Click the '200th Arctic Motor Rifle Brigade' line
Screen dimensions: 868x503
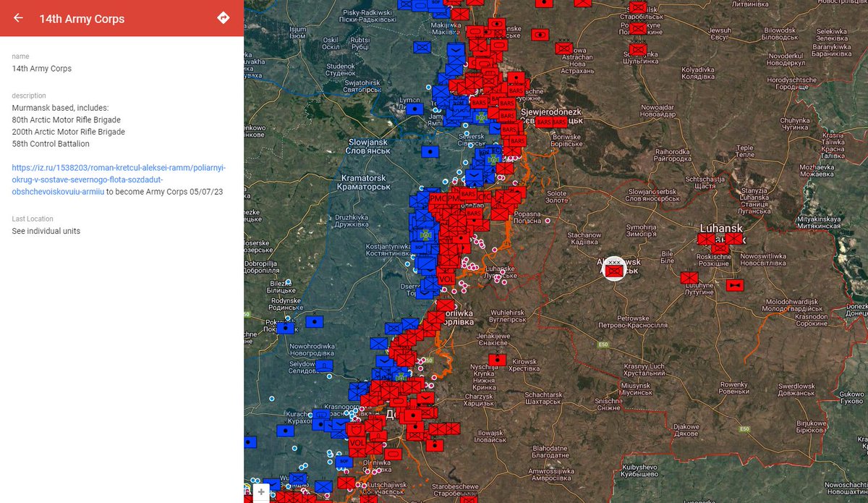click(69, 132)
